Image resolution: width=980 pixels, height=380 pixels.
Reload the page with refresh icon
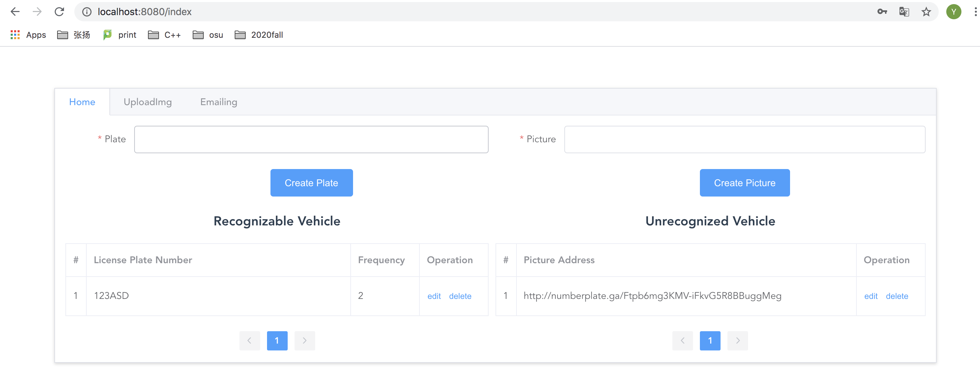[59, 12]
